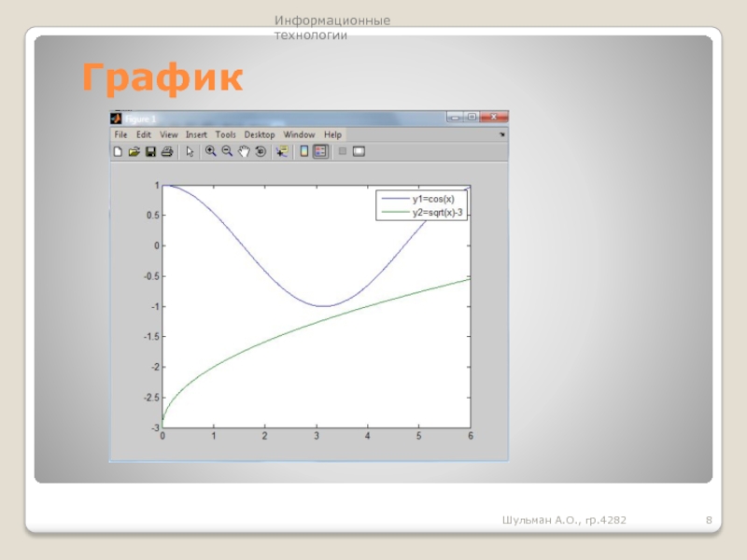Click the dock figure arrow in menu bar
This screenshot has height=560, width=747.
point(502,134)
